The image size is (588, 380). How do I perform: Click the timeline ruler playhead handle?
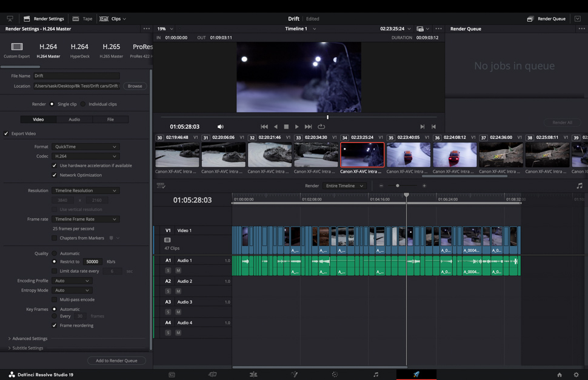click(x=407, y=195)
